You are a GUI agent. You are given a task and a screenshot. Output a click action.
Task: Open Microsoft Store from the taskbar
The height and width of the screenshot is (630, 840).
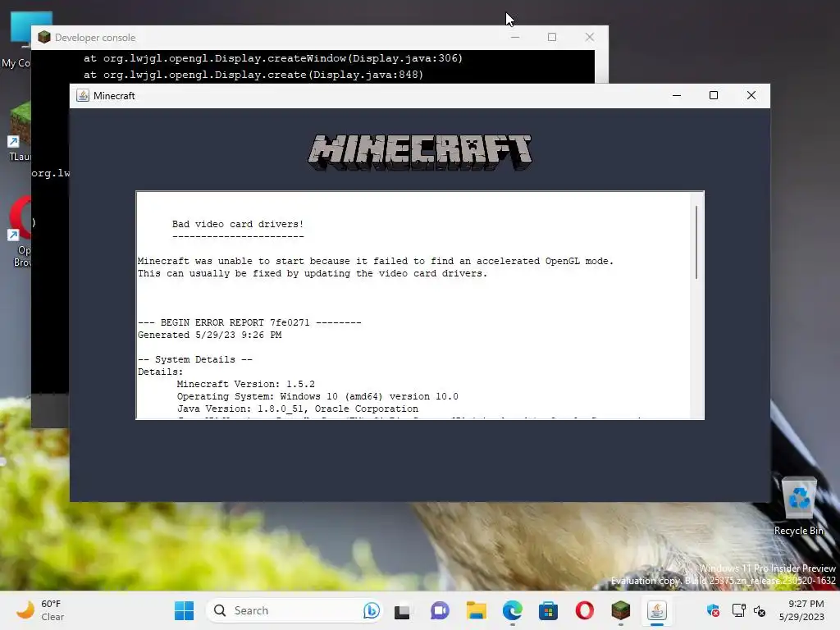coord(548,610)
